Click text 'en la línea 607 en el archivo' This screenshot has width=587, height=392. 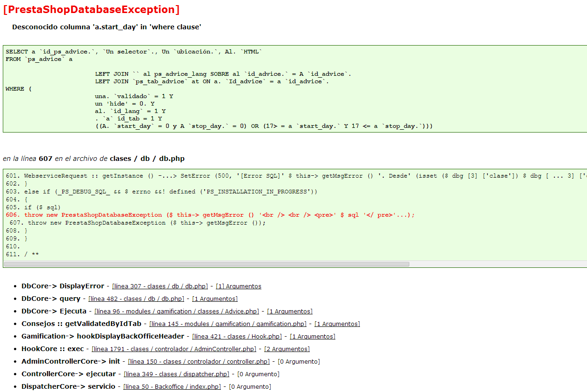[x=93, y=159]
